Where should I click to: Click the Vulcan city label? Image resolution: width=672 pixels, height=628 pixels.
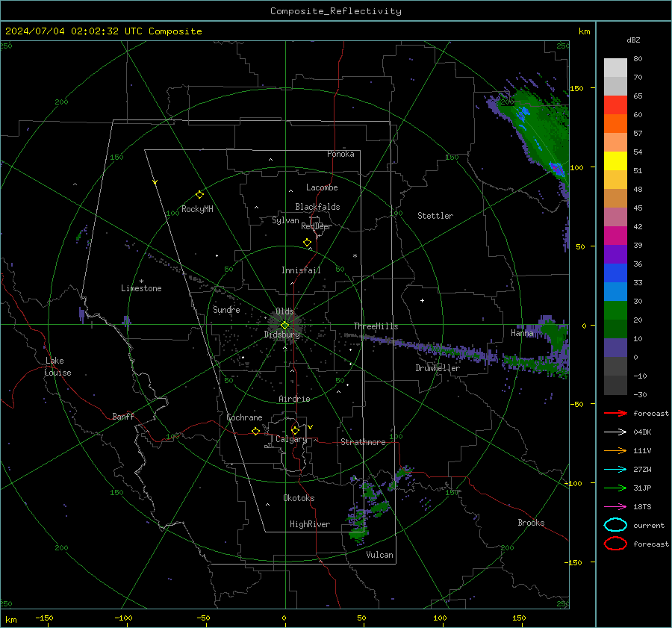tap(379, 555)
